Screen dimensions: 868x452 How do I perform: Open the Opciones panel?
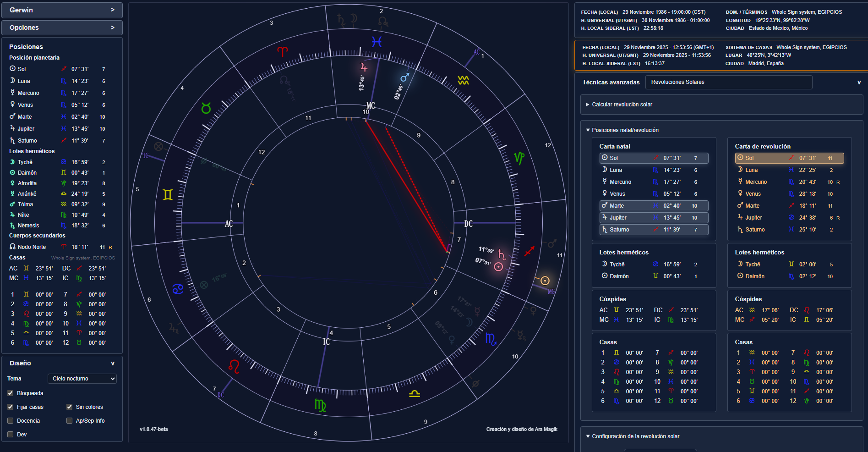coord(61,28)
